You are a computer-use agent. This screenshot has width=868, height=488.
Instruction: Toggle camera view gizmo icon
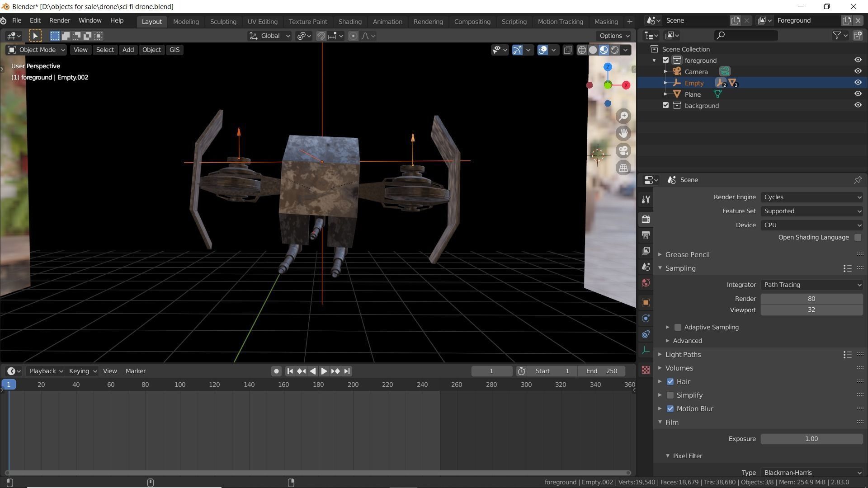(623, 150)
